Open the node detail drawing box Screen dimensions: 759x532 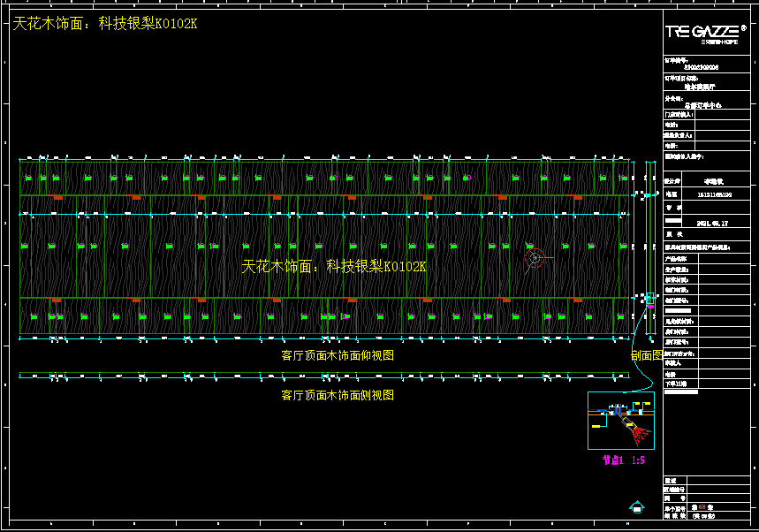pyautogui.click(x=620, y=421)
